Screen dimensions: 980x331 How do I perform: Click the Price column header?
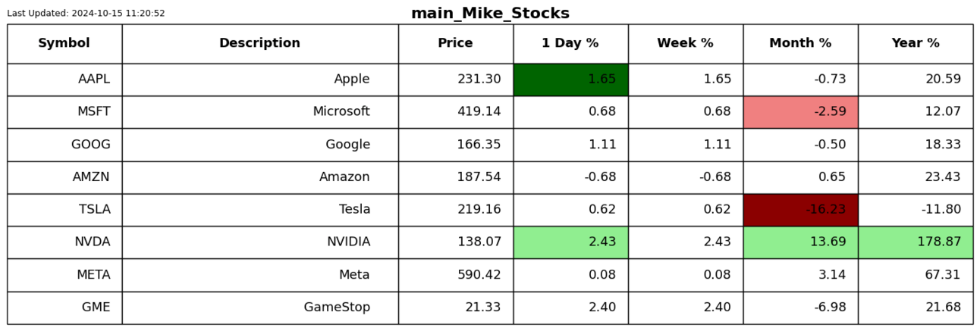point(456,44)
